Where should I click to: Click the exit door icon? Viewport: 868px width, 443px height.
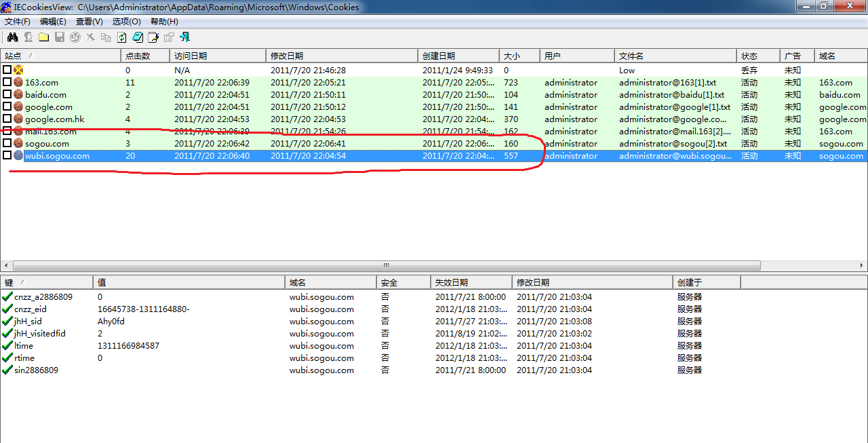pyautogui.click(x=184, y=37)
